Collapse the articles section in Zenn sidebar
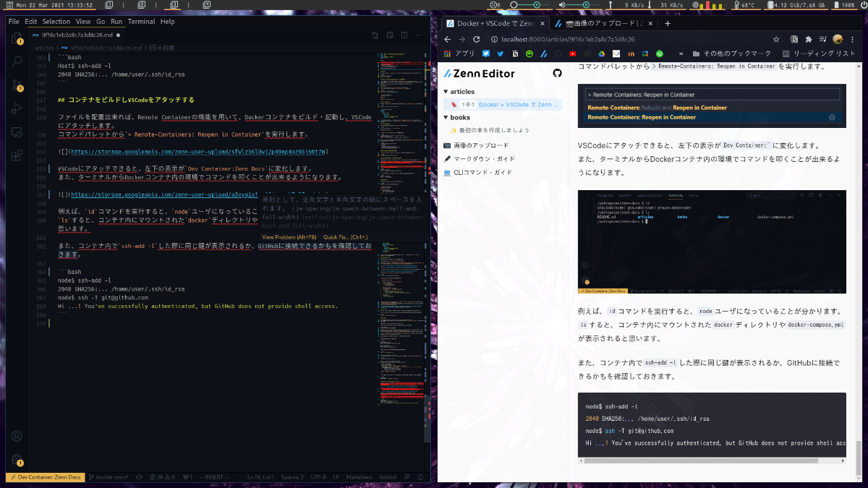 coord(446,92)
